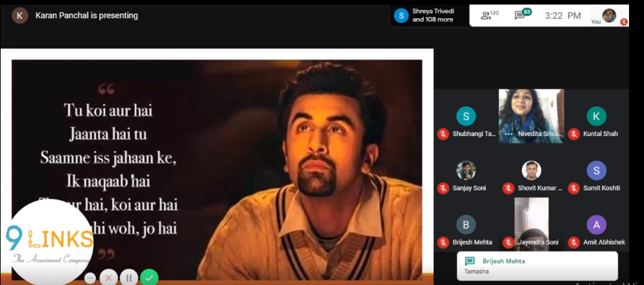
Task: Open the participants list icon showing 120
Action: tap(489, 16)
